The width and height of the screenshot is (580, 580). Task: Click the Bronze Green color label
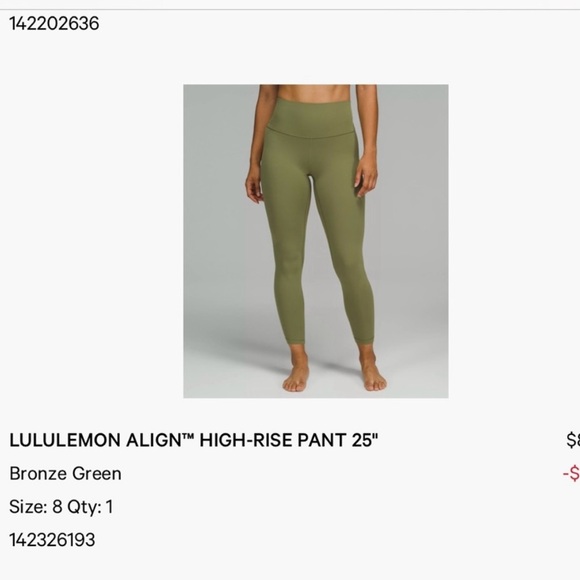point(65,473)
